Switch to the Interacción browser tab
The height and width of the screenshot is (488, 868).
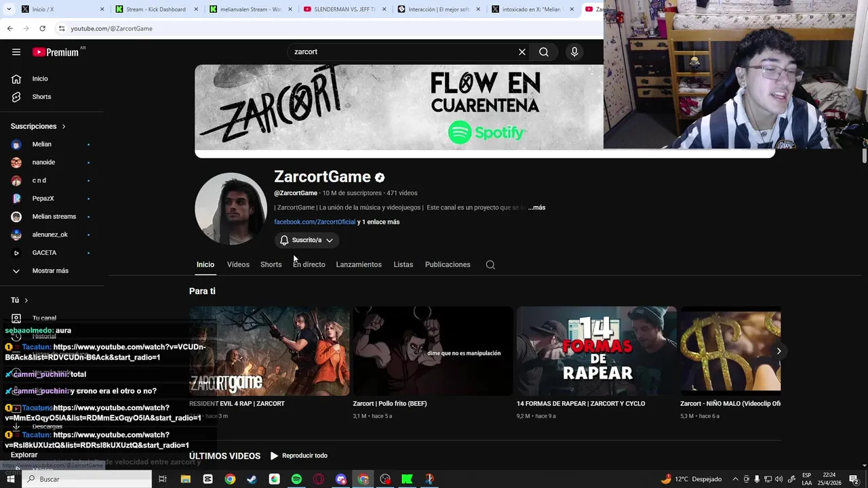tap(438, 9)
